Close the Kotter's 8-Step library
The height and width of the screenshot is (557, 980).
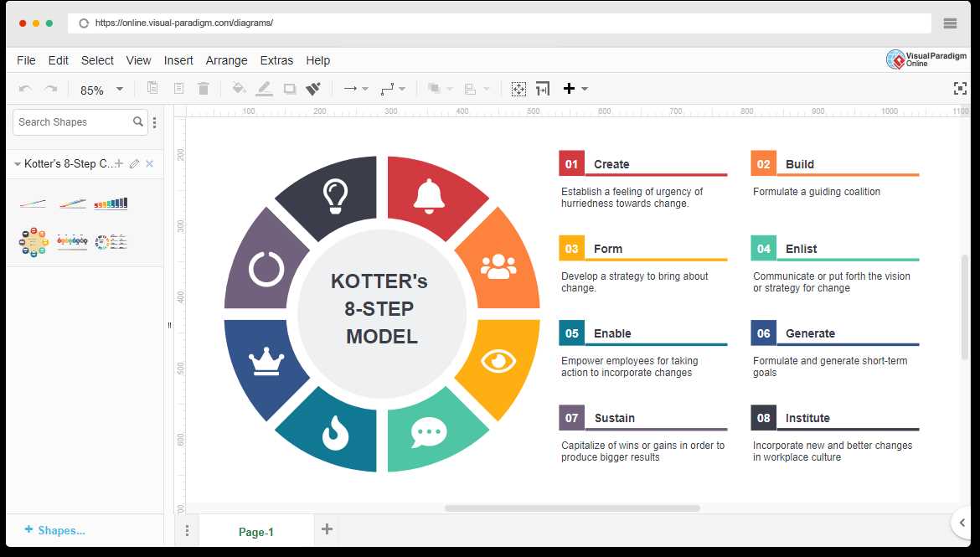point(149,164)
